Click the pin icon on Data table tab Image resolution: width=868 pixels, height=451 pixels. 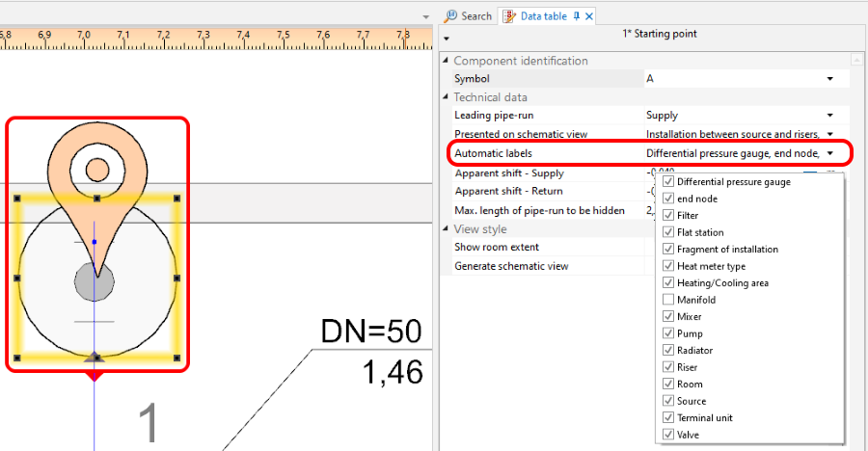[x=577, y=16]
